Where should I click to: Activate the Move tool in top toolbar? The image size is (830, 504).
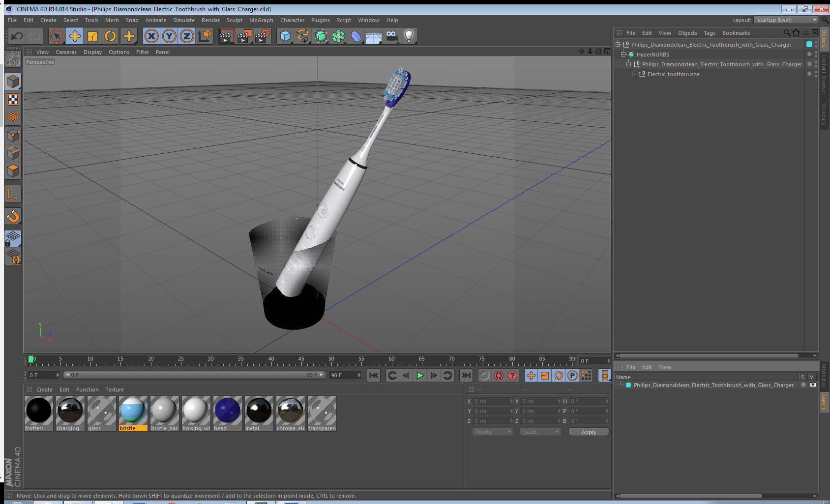point(75,36)
